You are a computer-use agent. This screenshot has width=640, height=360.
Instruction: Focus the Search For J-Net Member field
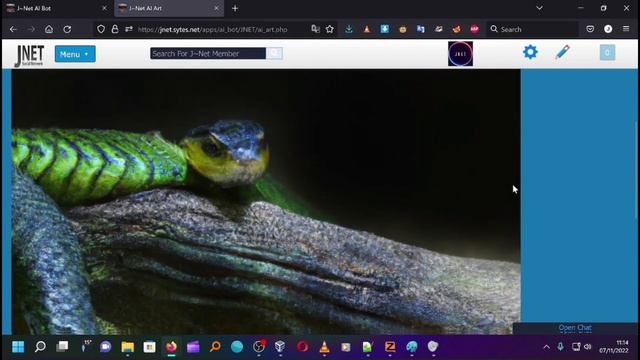point(208,53)
